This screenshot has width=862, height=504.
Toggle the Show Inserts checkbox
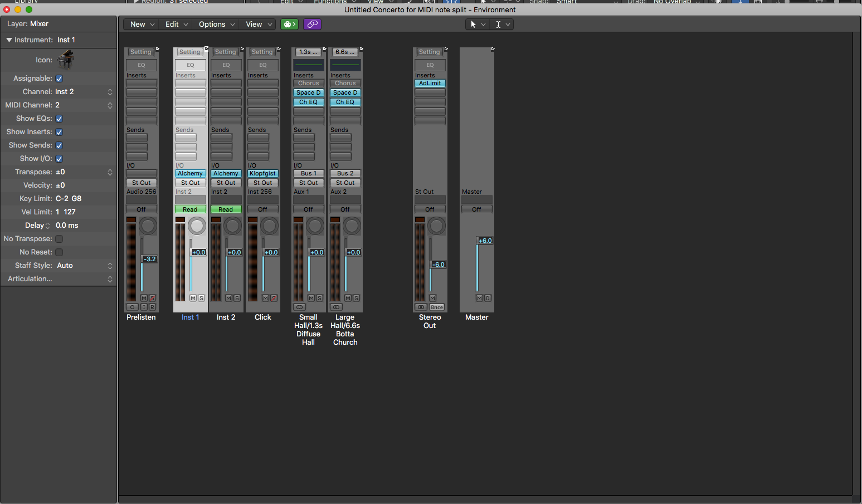59,132
